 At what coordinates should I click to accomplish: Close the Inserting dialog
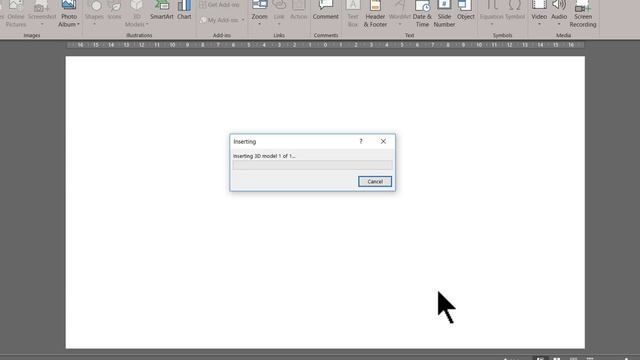[x=383, y=141]
